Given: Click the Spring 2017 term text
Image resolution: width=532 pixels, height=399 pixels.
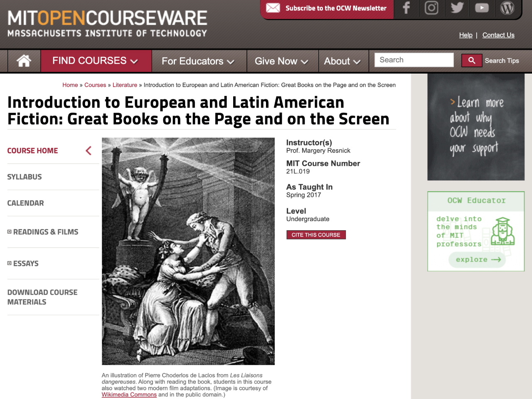Looking at the screenshot, I should pyautogui.click(x=303, y=195).
